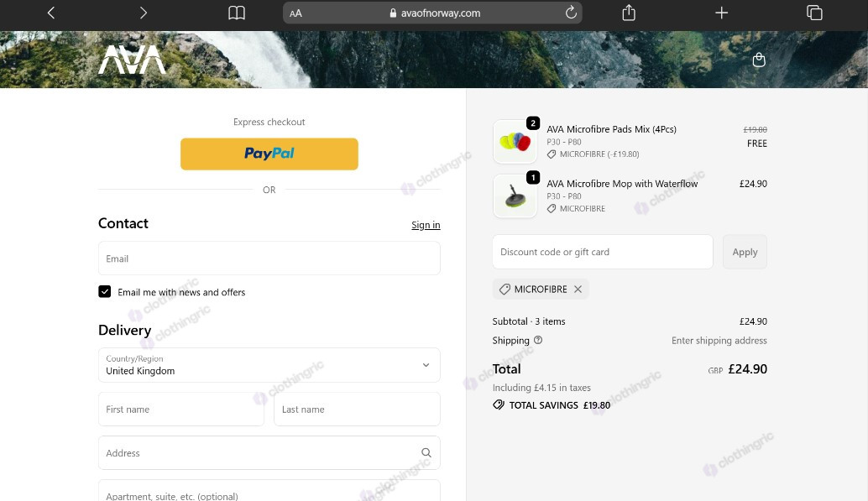
Task: Open the share sheet icon
Action: coord(628,13)
